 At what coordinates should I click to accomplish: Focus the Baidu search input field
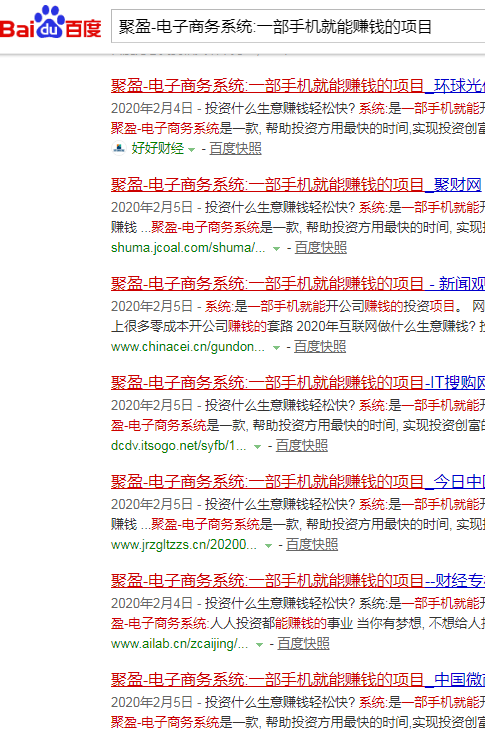pyautogui.click(x=298, y=26)
